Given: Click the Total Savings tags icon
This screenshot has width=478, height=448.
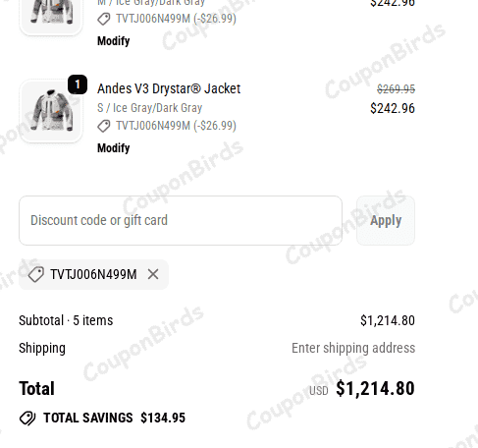Looking at the screenshot, I should [x=27, y=419].
